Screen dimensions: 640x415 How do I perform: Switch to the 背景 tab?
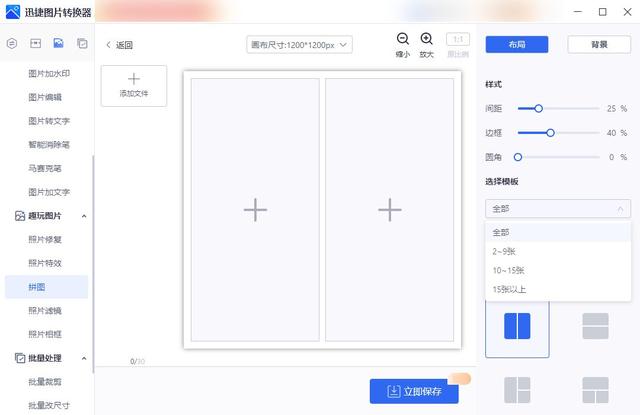click(599, 44)
